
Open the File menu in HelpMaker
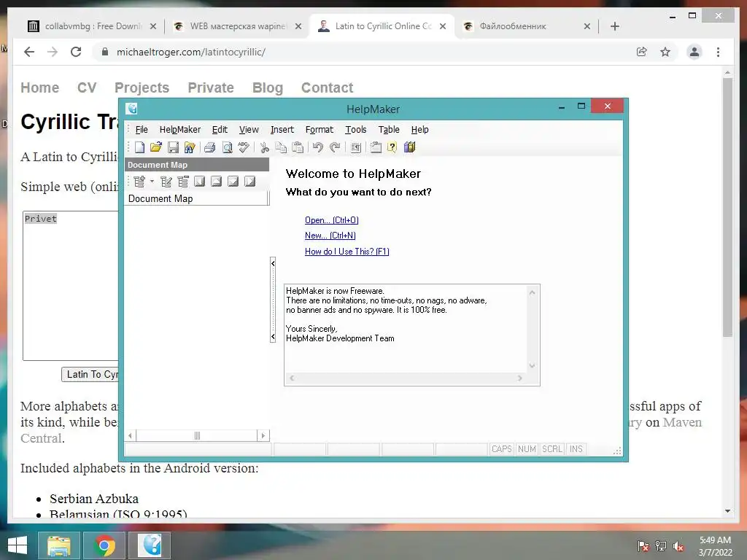[x=142, y=130]
